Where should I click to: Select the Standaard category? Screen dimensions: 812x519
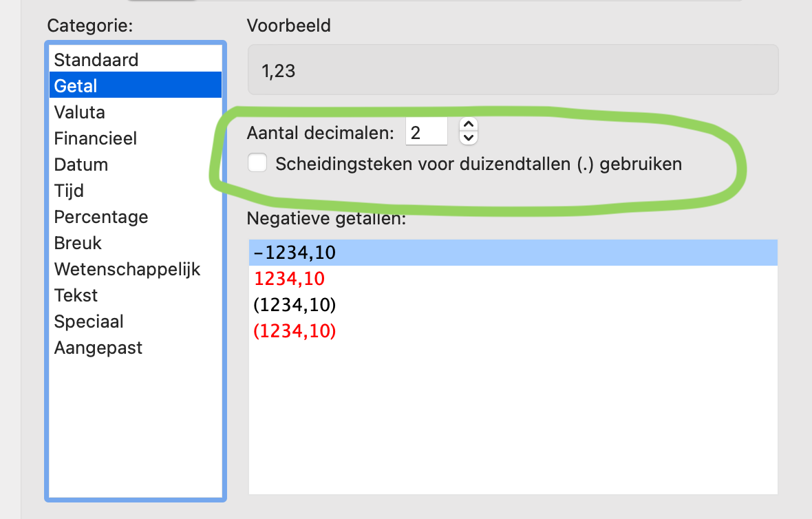point(135,60)
